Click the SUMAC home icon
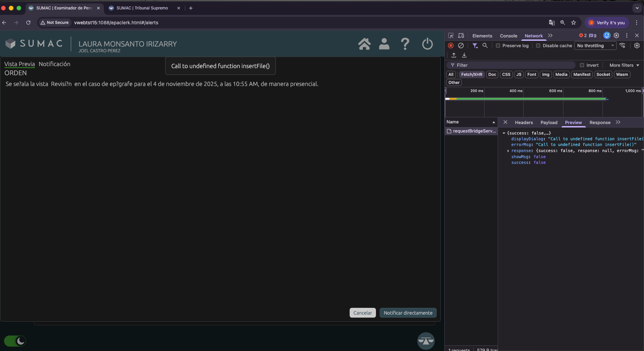This screenshot has width=644, height=351. coord(364,44)
